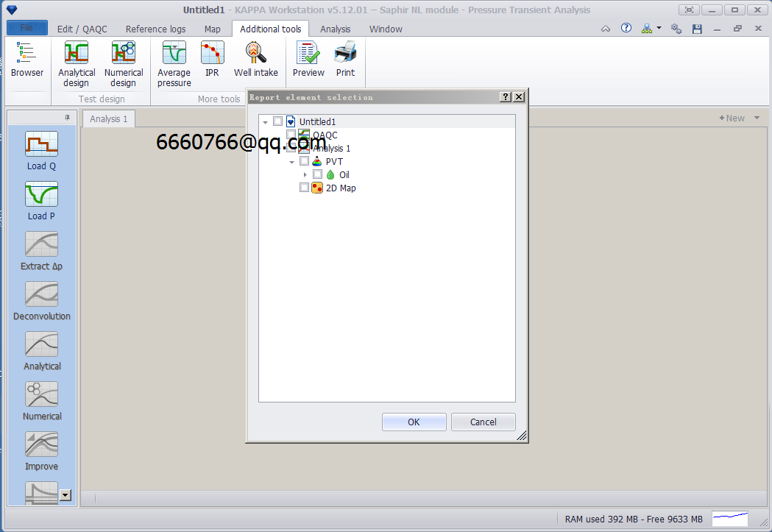772x532 pixels.
Task: Click the "Test design" group label
Action: [102, 99]
